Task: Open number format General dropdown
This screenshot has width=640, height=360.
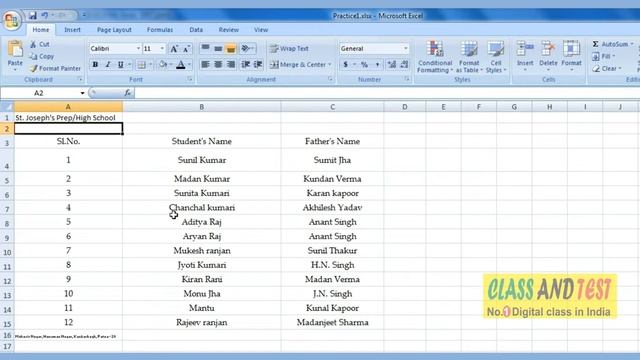Action: [405, 49]
